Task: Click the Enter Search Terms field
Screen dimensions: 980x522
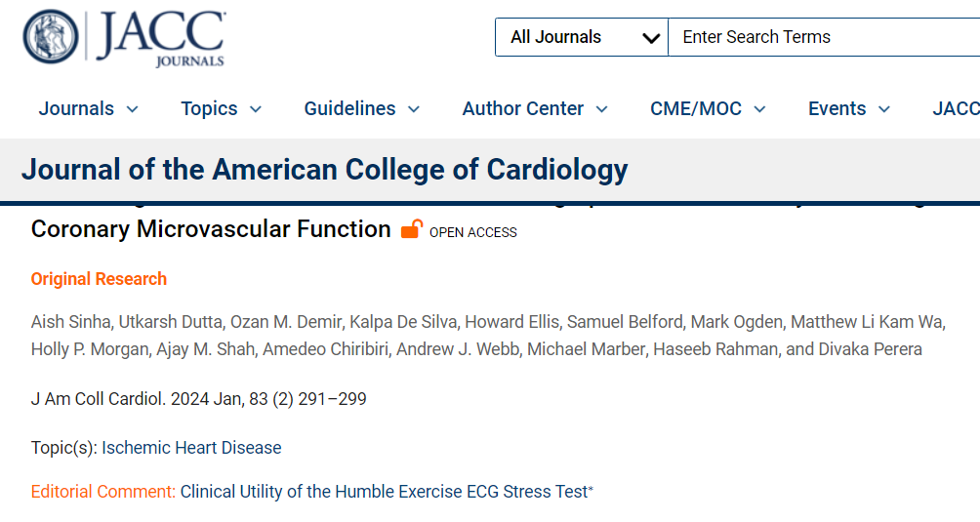Action: click(x=825, y=37)
